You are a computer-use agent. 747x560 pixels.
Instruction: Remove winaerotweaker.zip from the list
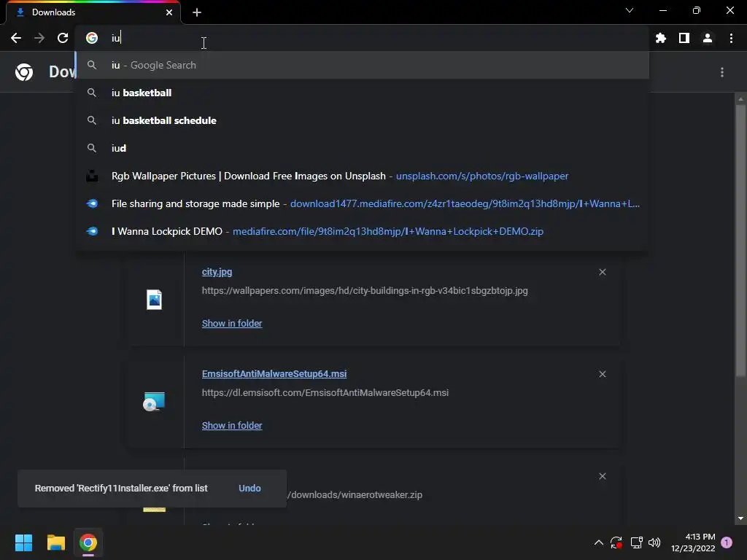click(x=602, y=476)
